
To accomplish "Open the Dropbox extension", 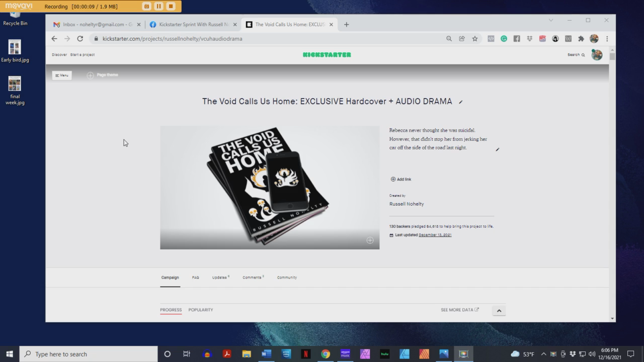I will point(529,39).
